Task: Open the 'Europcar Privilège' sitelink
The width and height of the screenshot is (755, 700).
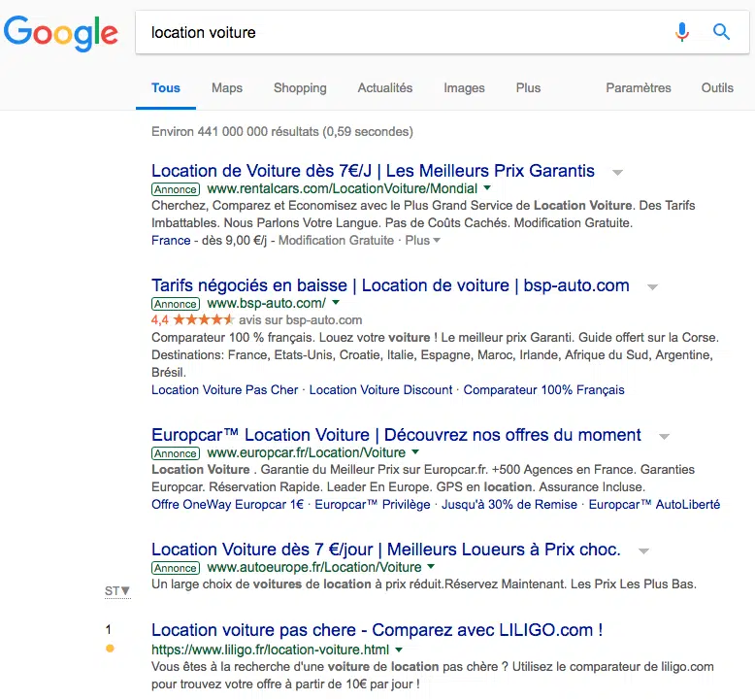Action: [373, 505]
